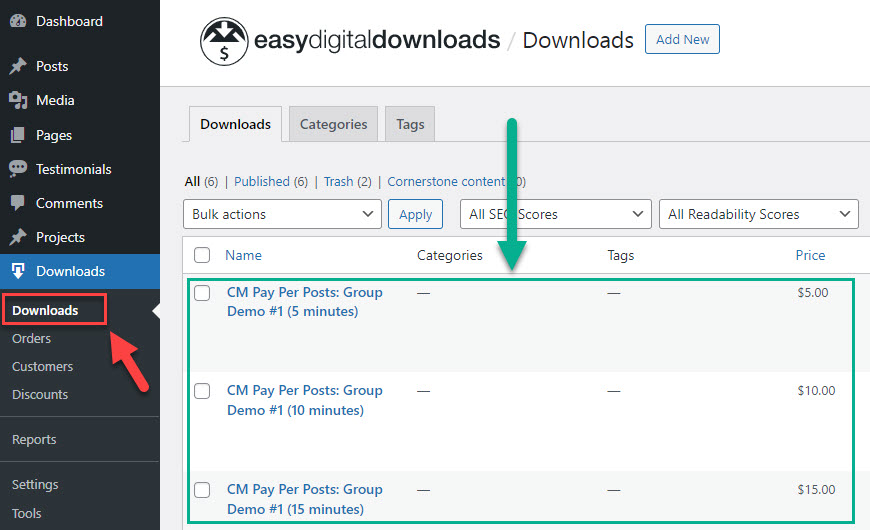Switch to the Categories tab
The image size is (870, 530).
click(x=333, y=124)
